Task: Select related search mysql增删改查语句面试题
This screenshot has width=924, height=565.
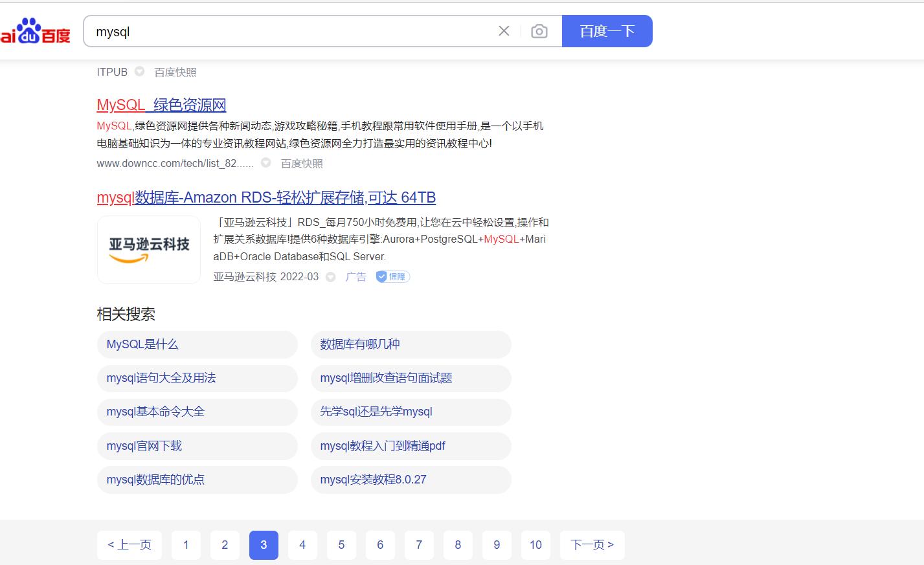Action: click(x=411, y=378)
